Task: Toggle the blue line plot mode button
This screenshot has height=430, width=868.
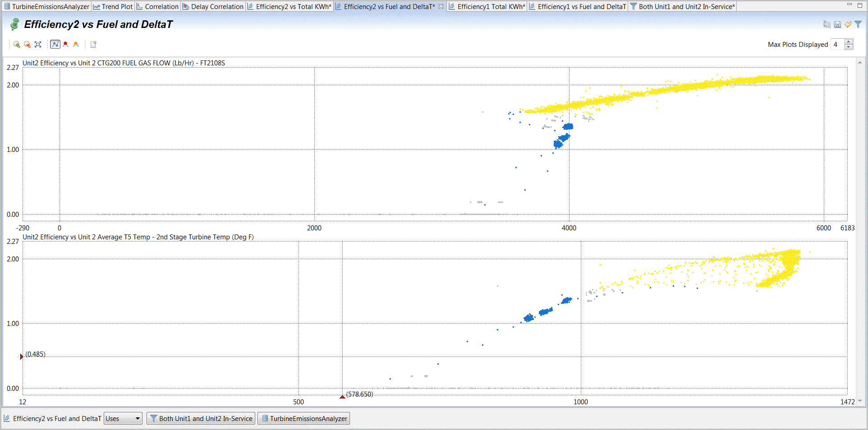Action: pyautogui.click(x=55, y=44)
